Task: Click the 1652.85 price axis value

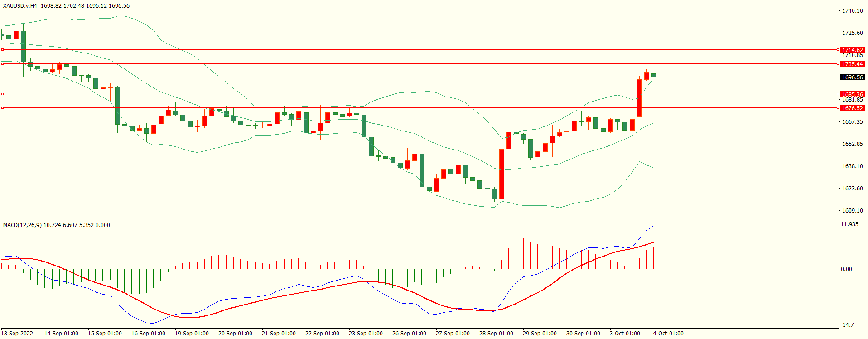Action: pyautogui.click(x=852, y=144)
